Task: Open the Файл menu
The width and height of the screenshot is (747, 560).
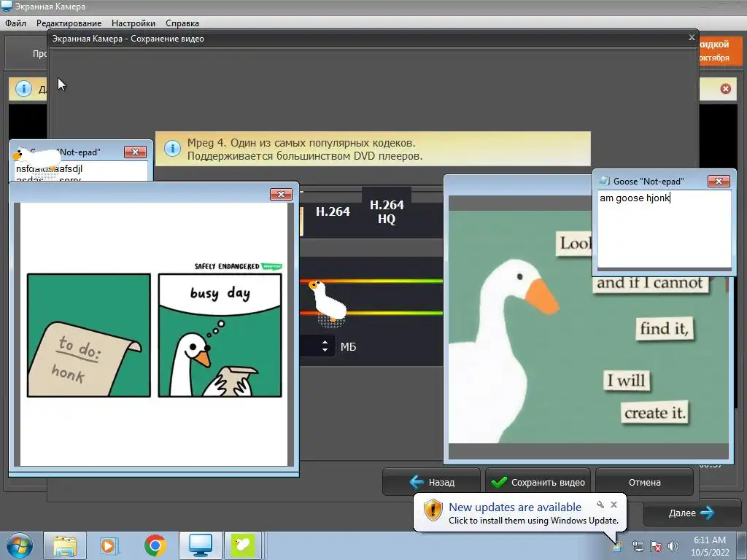Action: [x=16, y=23]
